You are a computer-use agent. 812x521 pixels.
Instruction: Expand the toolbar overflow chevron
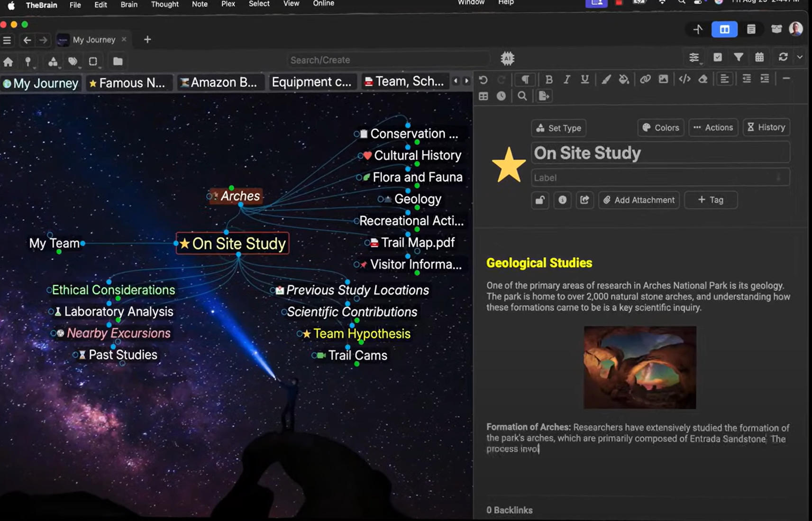tap(800, 57)
